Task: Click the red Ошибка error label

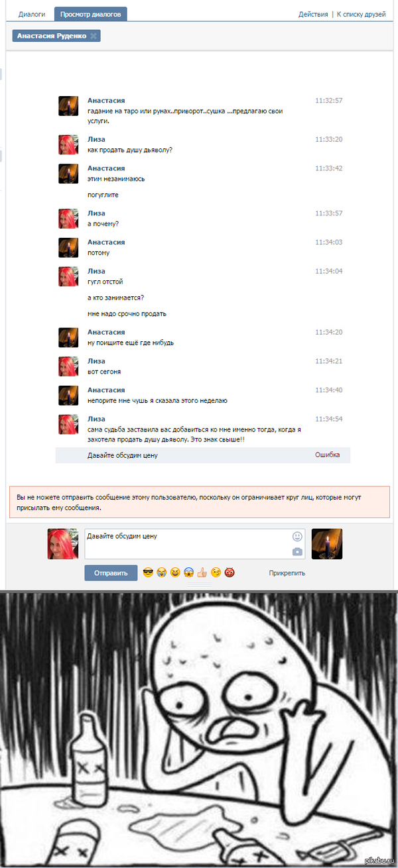Action: click(328, 455)
